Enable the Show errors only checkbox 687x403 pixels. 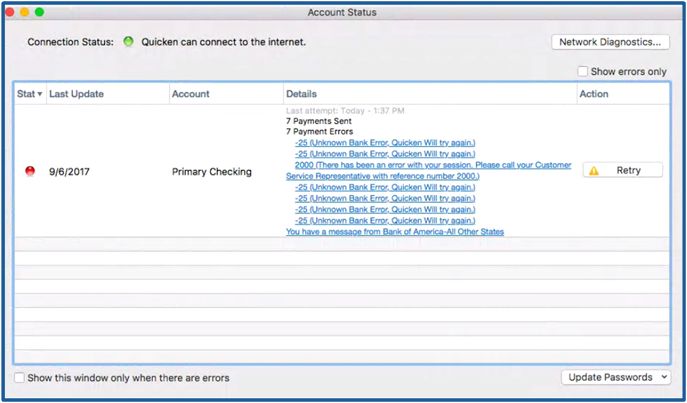click(584, 72)
